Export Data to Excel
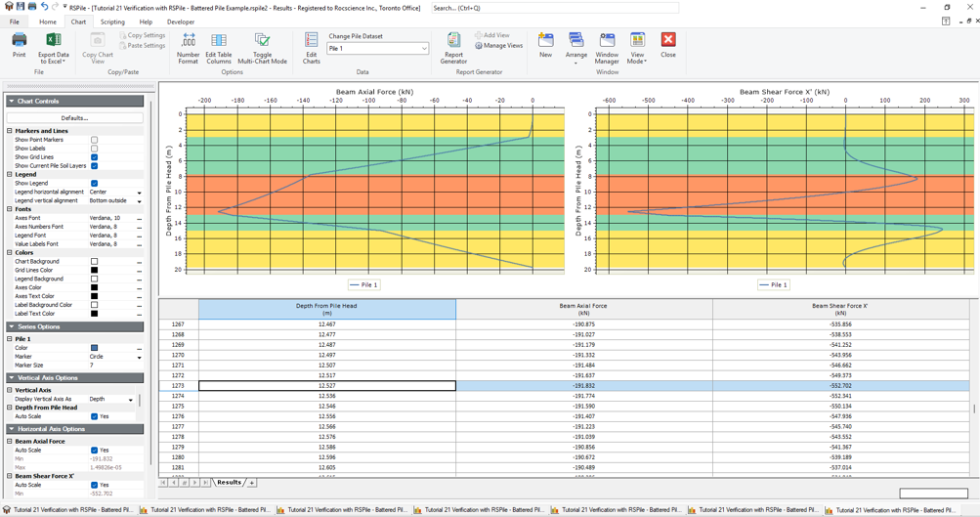 [x=54, y=48]
